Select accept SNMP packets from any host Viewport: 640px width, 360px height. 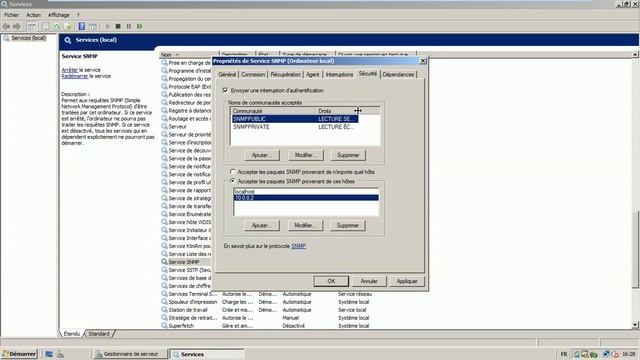click(x=233, y=172)
